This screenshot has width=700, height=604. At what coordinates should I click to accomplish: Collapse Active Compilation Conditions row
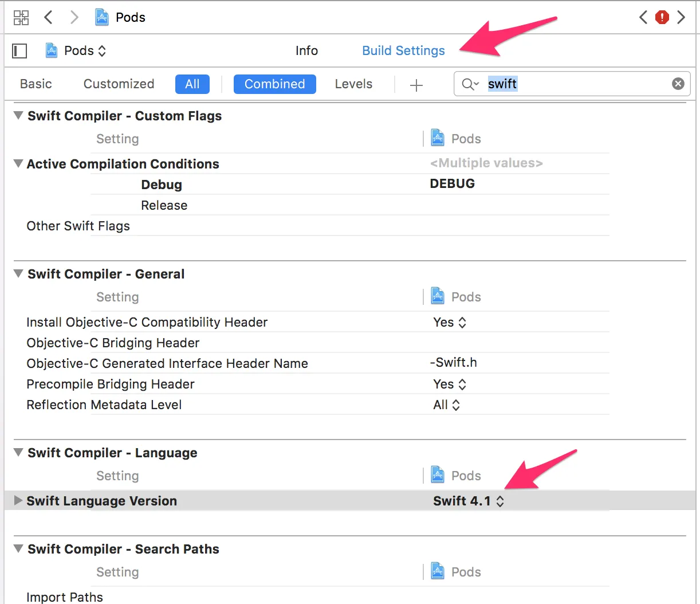[18, 163]
